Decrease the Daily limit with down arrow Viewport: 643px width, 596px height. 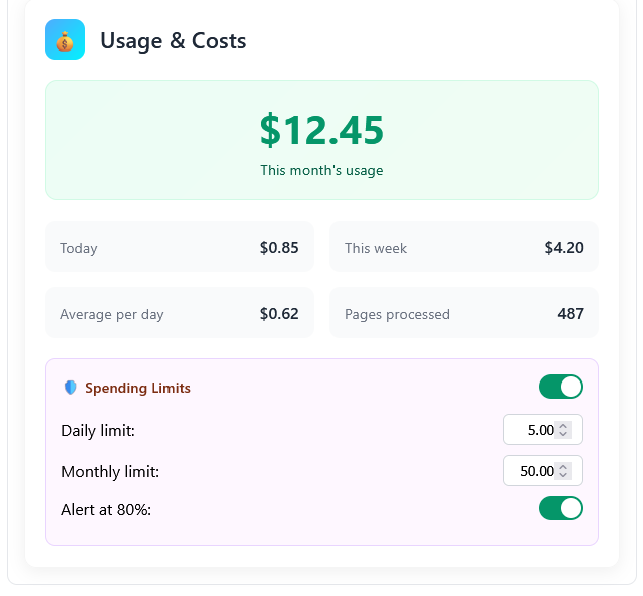click(563, 434)
